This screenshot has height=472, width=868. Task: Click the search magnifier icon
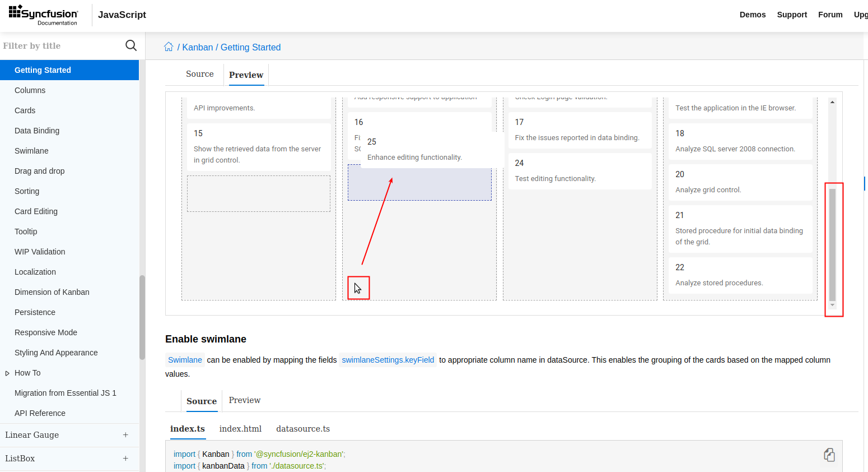(x=131, y=45)
